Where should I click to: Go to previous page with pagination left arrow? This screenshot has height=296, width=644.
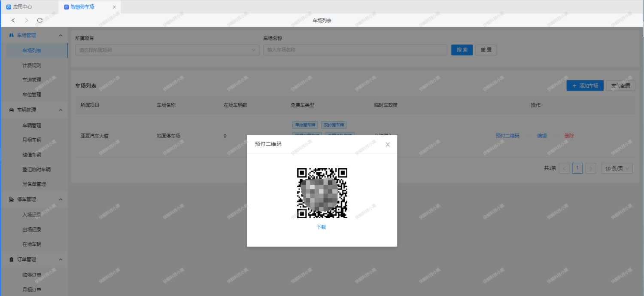(564, 168)
